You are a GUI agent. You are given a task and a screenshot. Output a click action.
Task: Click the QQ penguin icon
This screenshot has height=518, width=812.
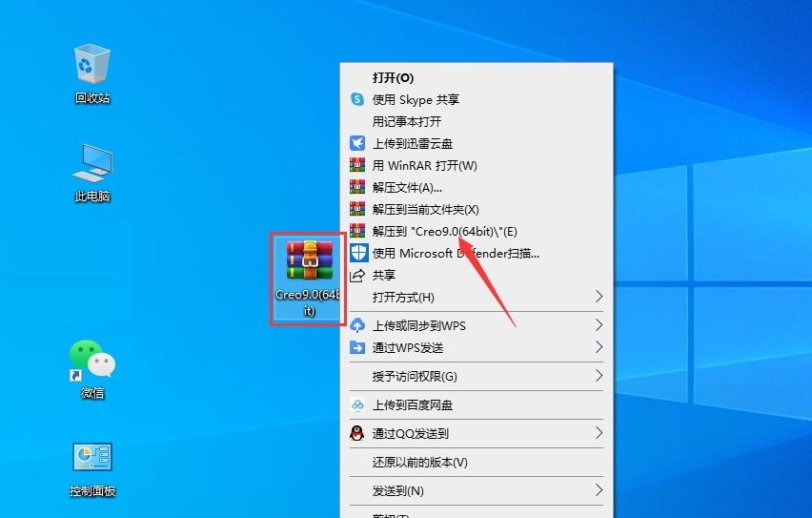pos(356,433)
